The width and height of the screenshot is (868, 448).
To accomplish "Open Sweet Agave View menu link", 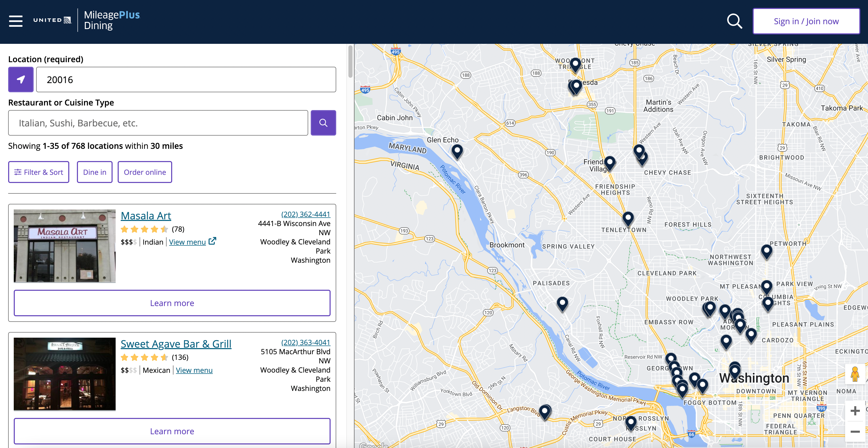I will coord(194,370).
